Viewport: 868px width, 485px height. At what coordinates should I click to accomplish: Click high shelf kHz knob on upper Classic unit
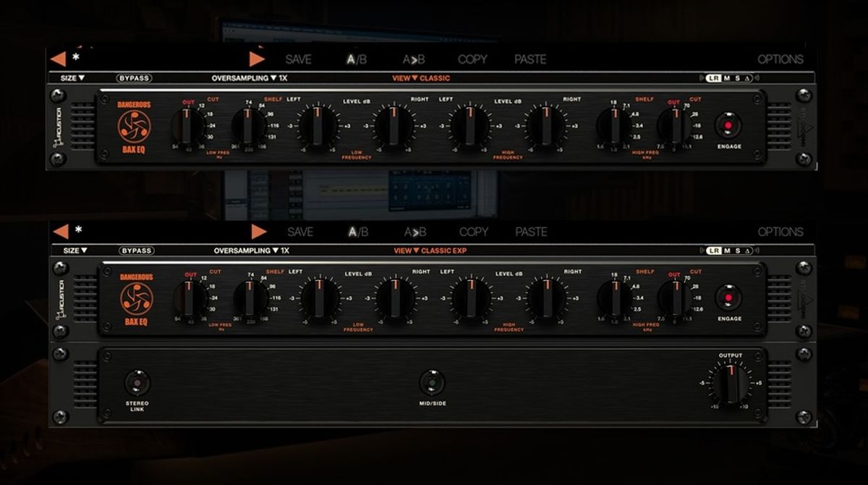tap(614, 126)
